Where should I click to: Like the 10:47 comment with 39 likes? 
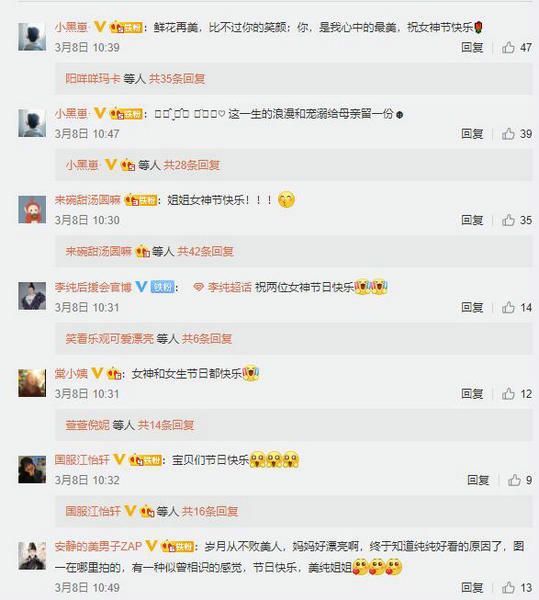pyautogui.click(x=508, y=134)
